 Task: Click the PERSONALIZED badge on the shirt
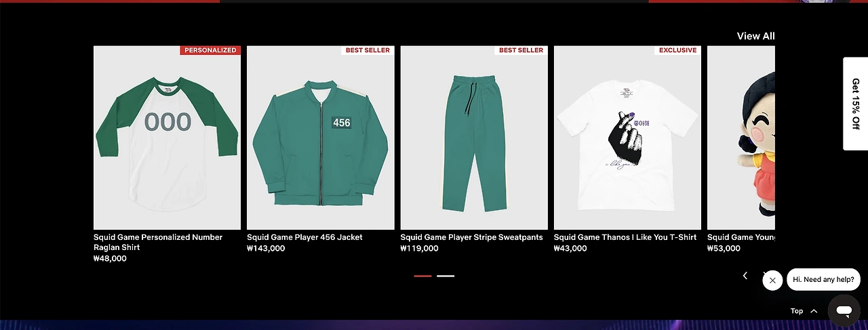[210, 50]
